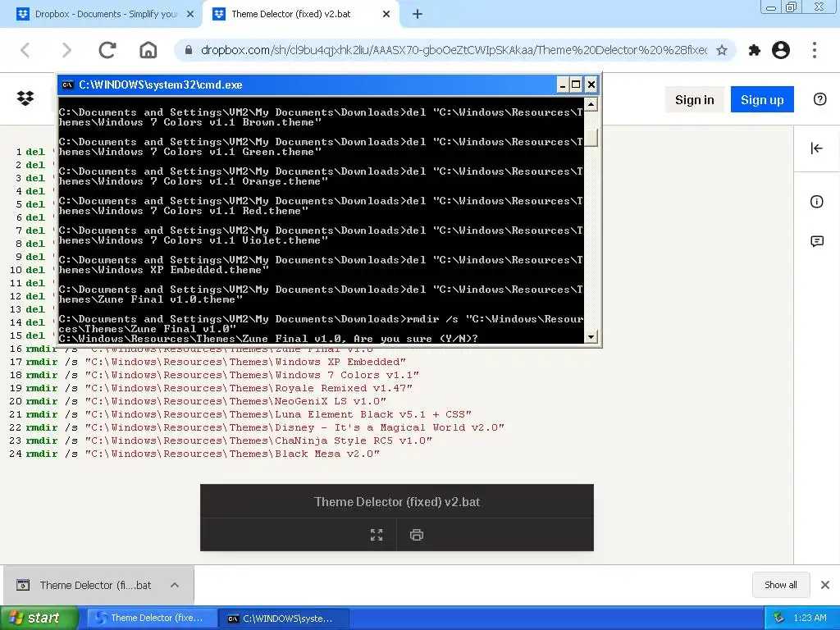Click the cmd 'Are you sure (Y/N)?' prompt line
840x630 pixels.
pyautogui.click(x=268, y=339)
